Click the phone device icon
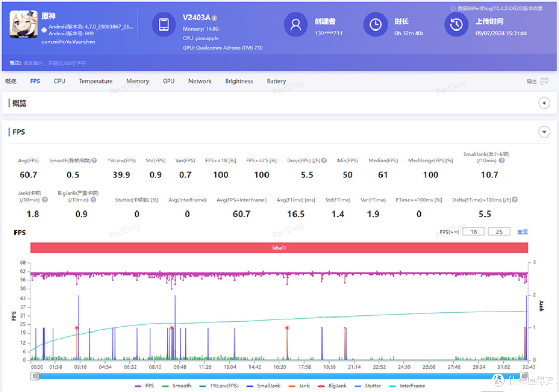This screenshot has width=559, height=392. tap(164, 24)
